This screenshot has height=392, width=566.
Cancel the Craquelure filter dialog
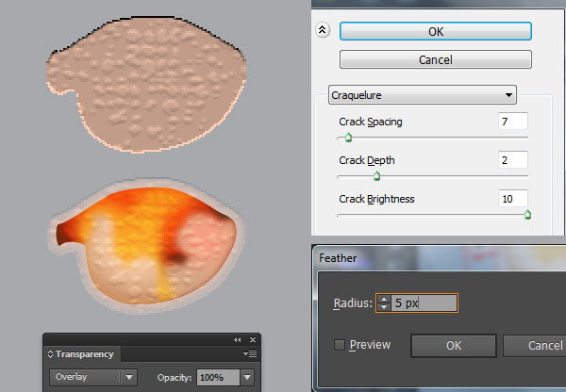coord(435,59)
